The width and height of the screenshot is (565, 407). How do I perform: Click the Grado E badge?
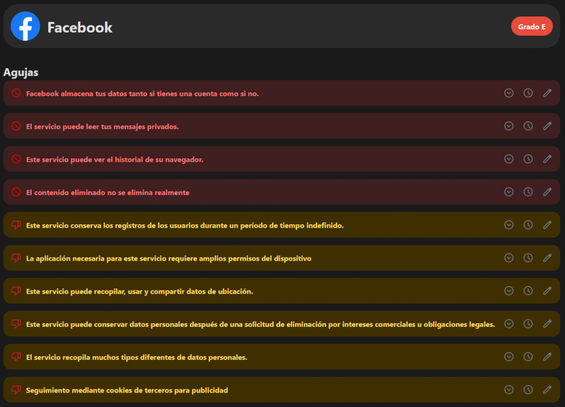click(531, 26)
